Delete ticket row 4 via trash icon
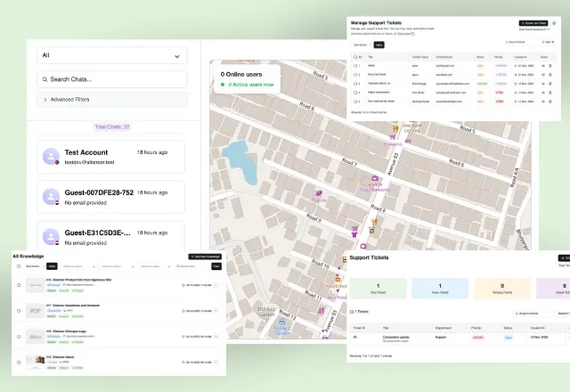This screenshot has width=570, height=392. 550,93
